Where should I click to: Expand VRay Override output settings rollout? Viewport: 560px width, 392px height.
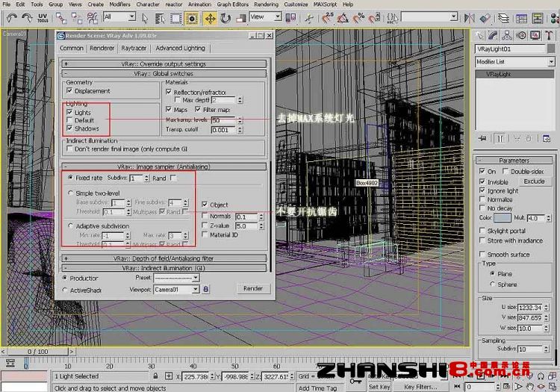pos(164,64)
